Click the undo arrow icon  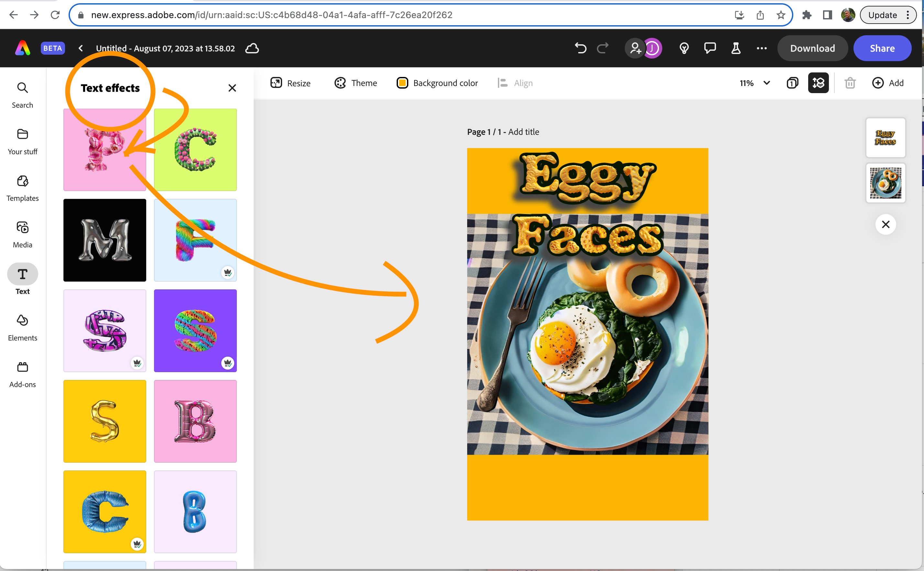point(581,48)
